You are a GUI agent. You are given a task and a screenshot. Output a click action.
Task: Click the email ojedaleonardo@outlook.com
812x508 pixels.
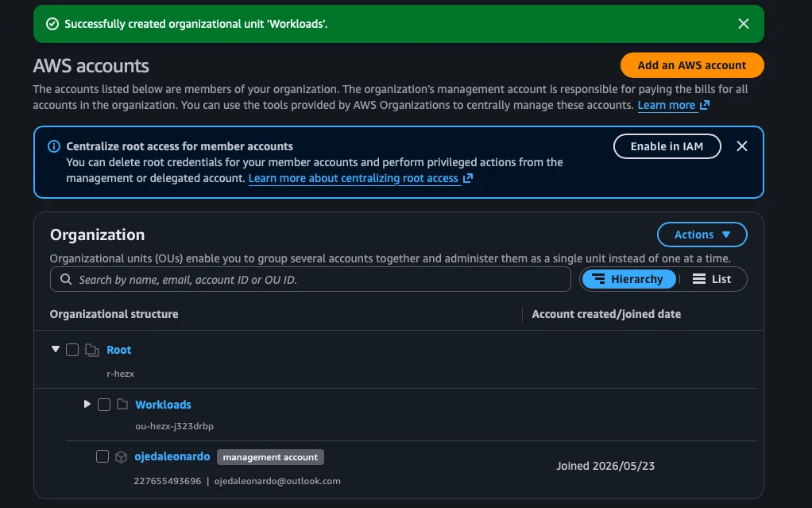point(277,481)
